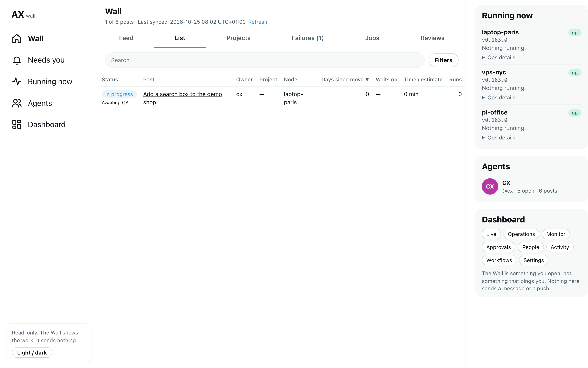Click the Owner column header
The width and height of the screenshot is (588, 368).
[x=244, y=80]
